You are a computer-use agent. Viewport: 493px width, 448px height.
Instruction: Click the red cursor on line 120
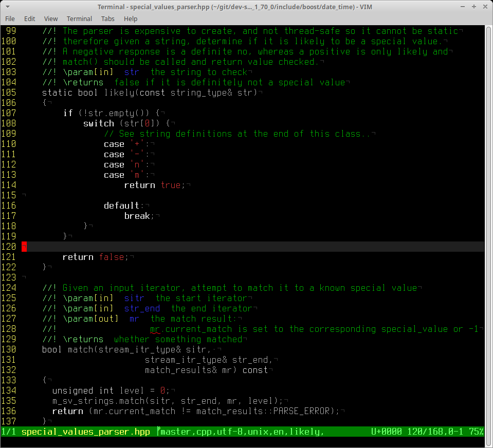click(24, 247)
